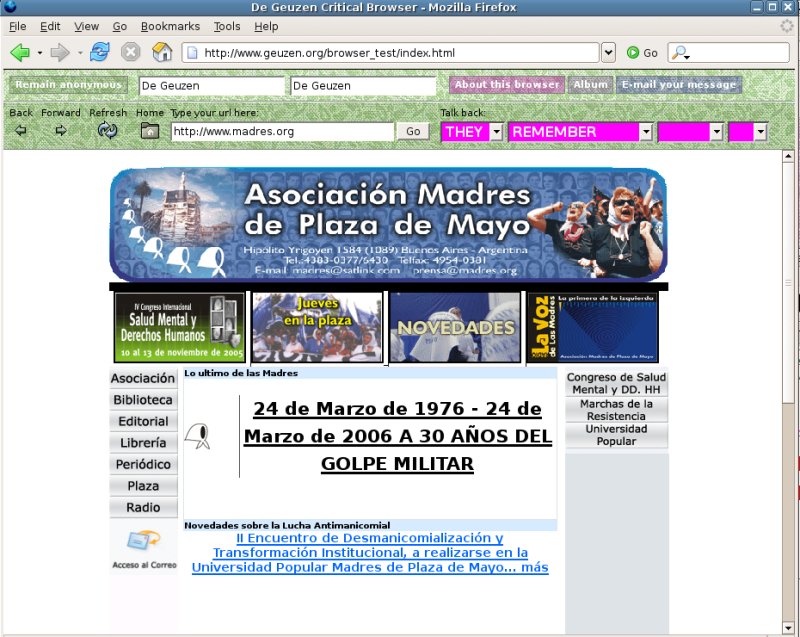Click page scrollbar up arrow

click(x=788, y=157)
